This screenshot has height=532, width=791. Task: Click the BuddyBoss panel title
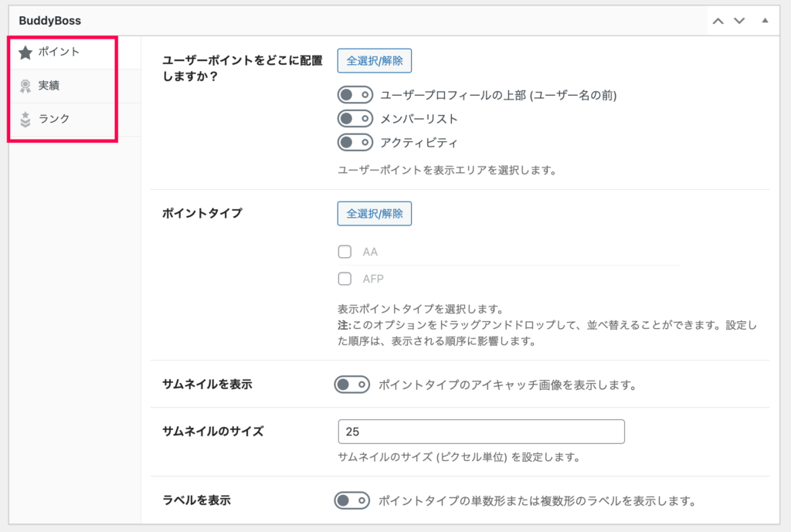point(50,21)
